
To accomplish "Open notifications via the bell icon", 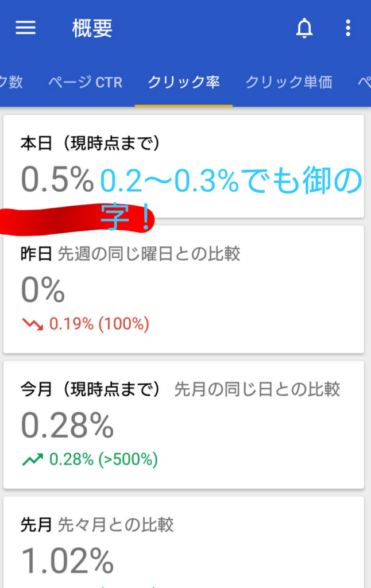I will tap(304, 29).
